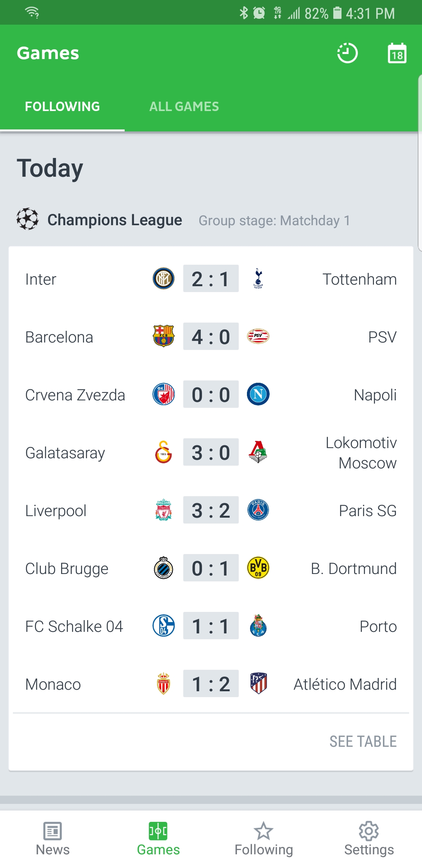Viewport: 422px width, 868px height.
Task: Tap the Borussia Dortmund BVB logo
Action: (258, 568)
